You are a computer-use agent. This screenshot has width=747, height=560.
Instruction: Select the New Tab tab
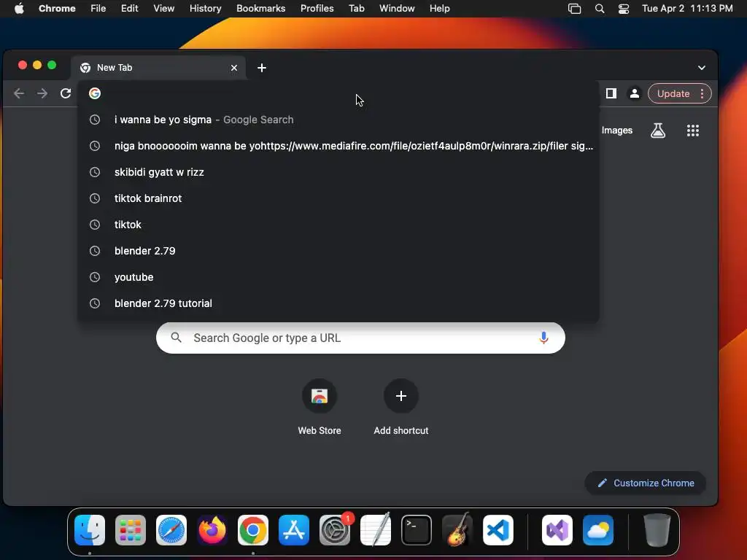coord(158,68)
